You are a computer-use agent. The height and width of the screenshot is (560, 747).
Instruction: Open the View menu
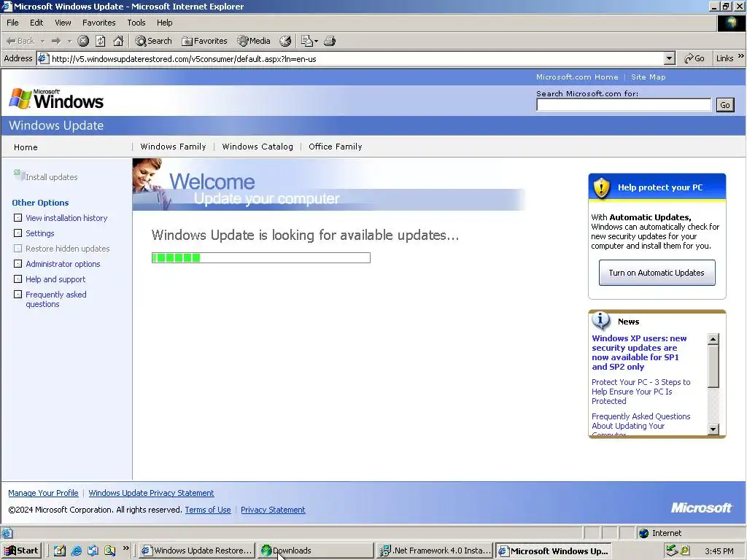tap(63, 23)
